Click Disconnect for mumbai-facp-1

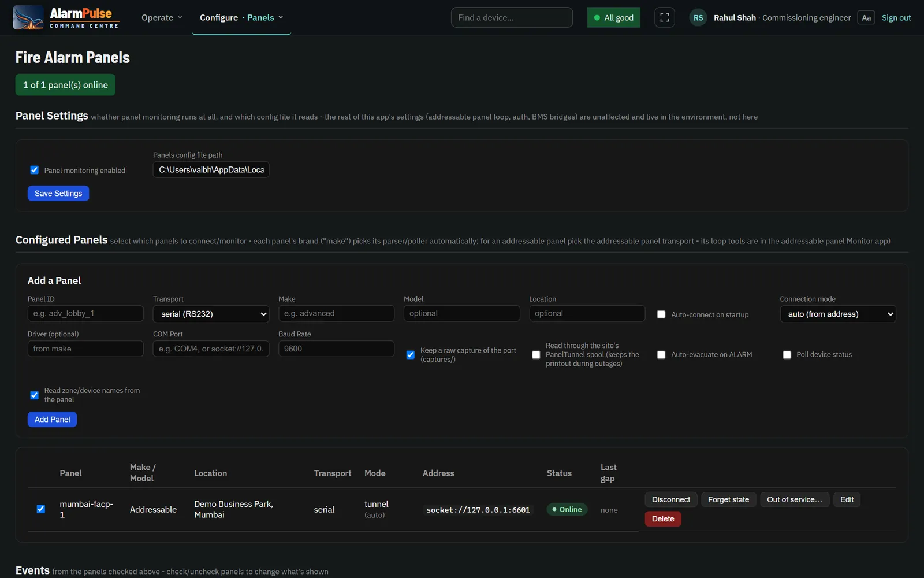point(671,499)
